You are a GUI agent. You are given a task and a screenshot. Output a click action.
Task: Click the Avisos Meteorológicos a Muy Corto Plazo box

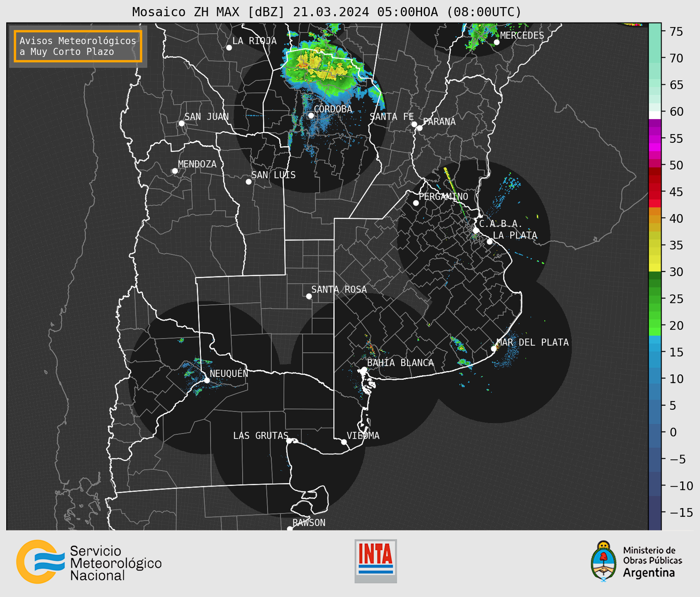click(78, 46)
